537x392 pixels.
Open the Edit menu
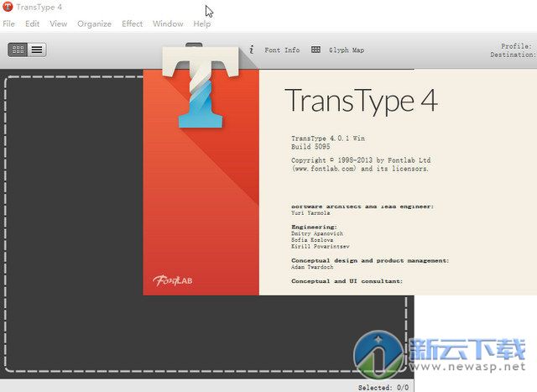point(32,24)
